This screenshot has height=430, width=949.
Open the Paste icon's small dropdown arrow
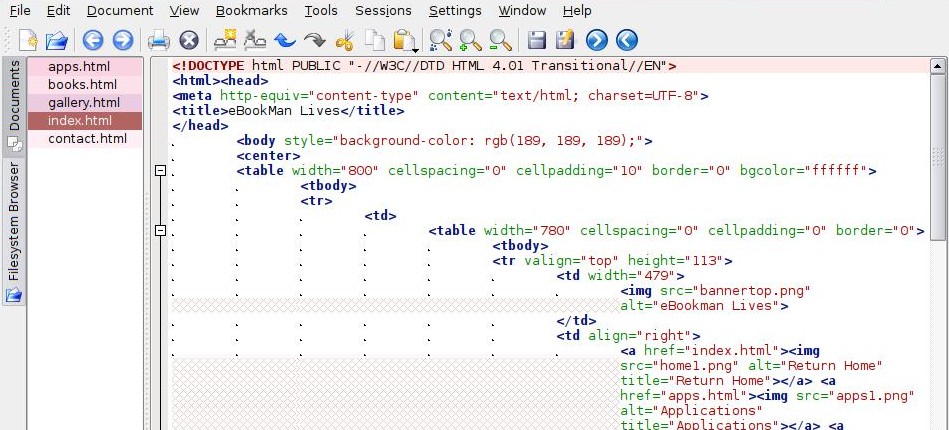(x=416, y=50)
